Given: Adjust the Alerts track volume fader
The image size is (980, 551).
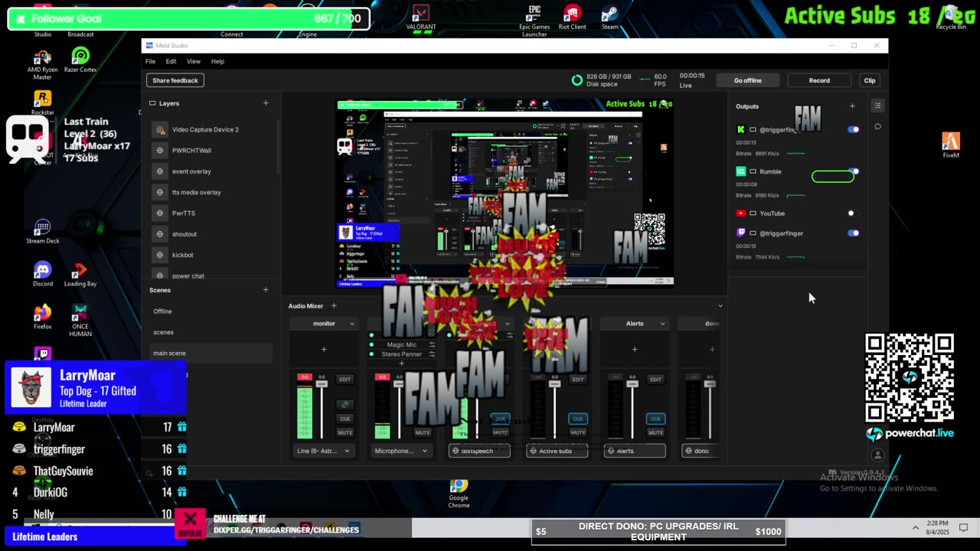Looking at the screenshot, I should click(632, 383).
